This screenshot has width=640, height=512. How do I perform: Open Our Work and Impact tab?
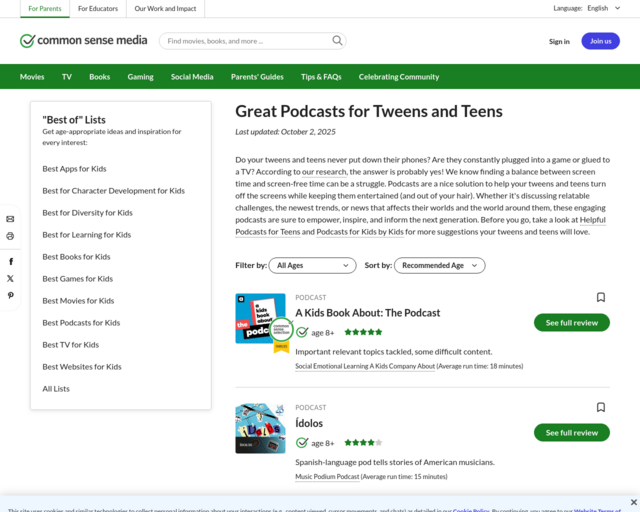[165, 9]
